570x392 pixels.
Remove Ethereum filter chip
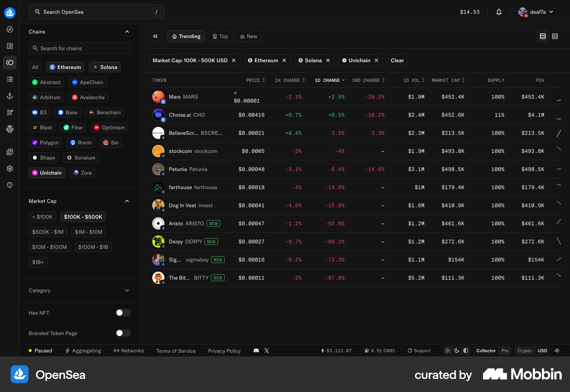(284, 60)
